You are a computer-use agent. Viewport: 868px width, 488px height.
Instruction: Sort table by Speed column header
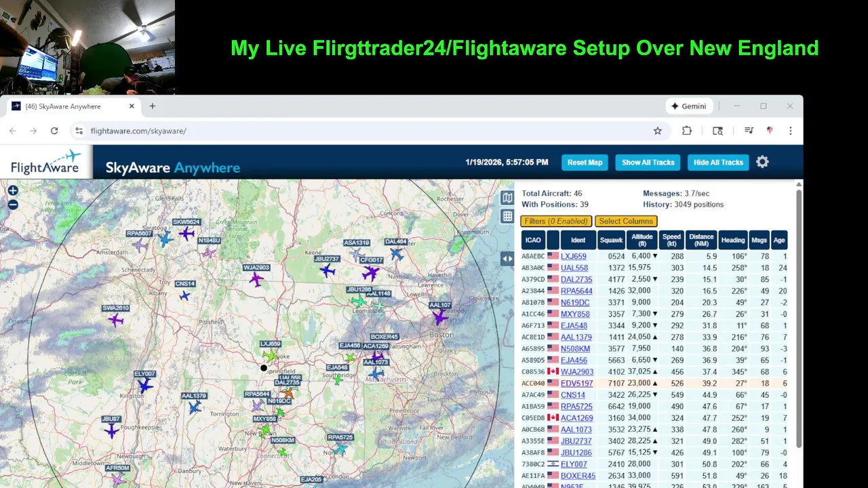[672, 240]
